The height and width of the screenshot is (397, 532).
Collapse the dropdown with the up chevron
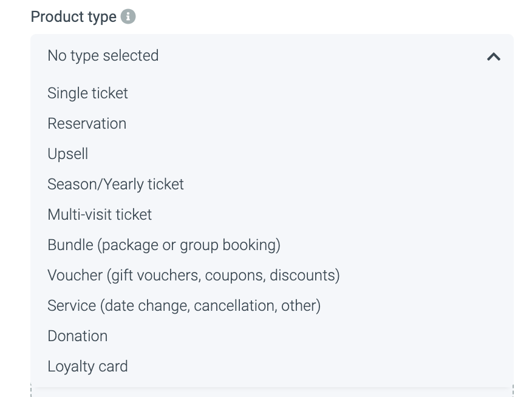493,56
